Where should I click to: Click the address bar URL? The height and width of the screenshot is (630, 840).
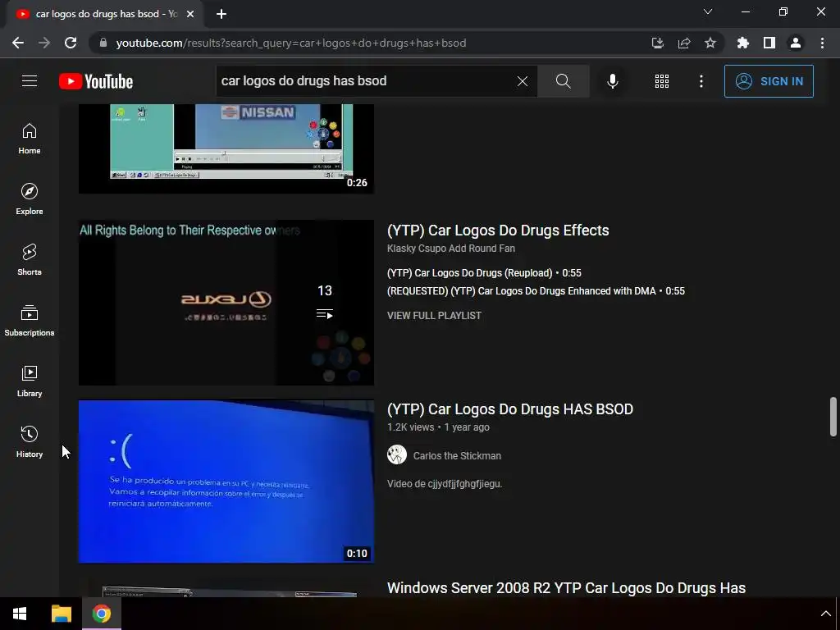(x=291, y=43)
